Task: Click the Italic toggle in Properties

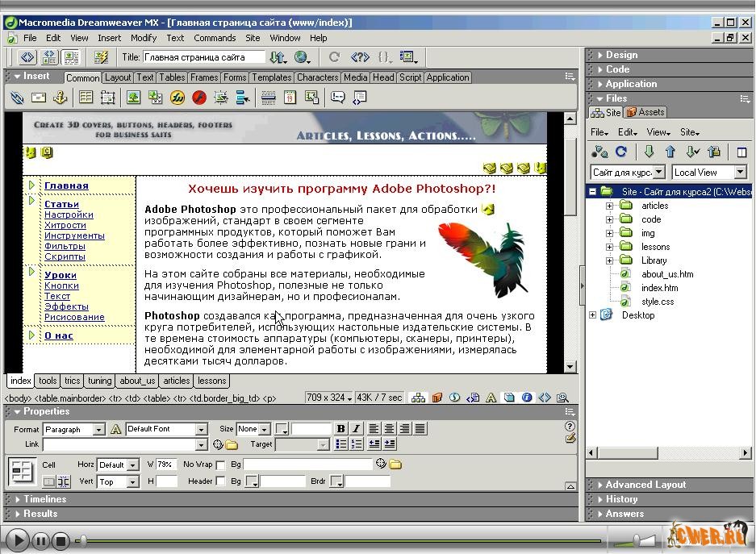Action: pos(356,429)
